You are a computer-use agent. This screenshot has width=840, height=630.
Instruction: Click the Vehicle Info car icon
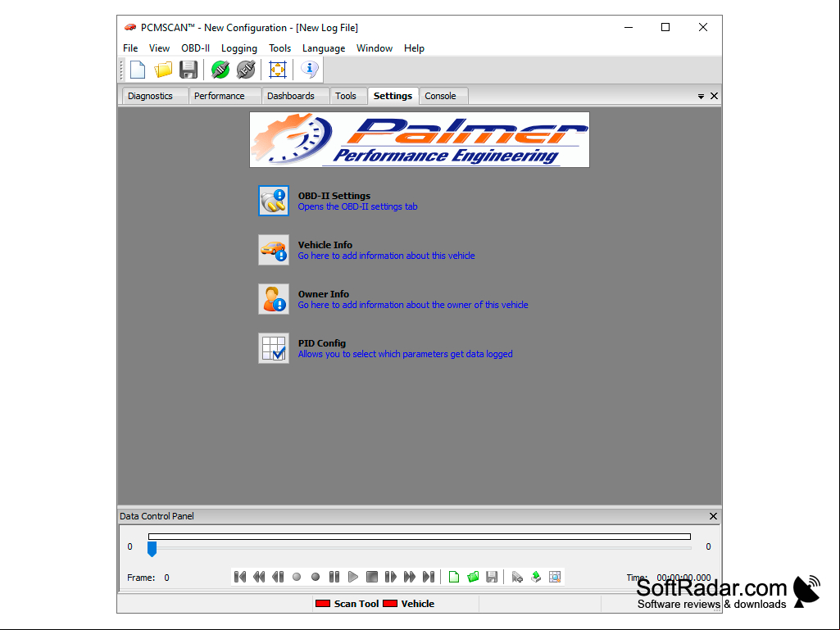tap(274, 250)
